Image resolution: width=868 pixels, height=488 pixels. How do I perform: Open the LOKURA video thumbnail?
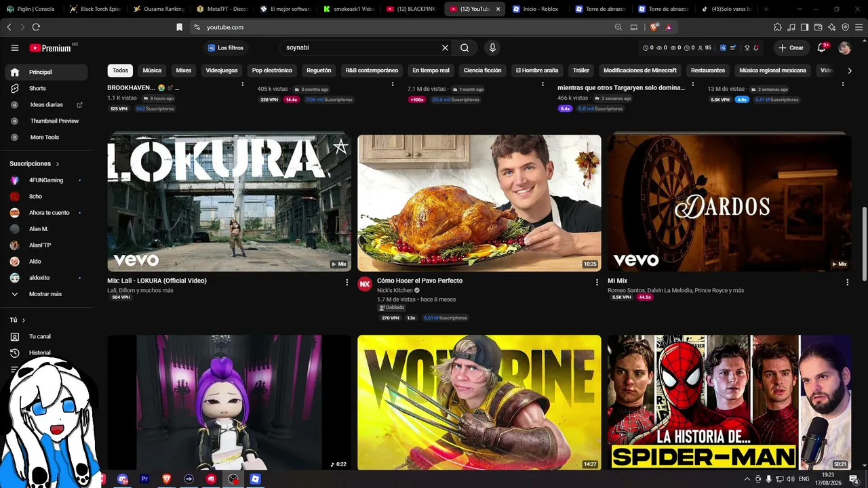[229, 203]
